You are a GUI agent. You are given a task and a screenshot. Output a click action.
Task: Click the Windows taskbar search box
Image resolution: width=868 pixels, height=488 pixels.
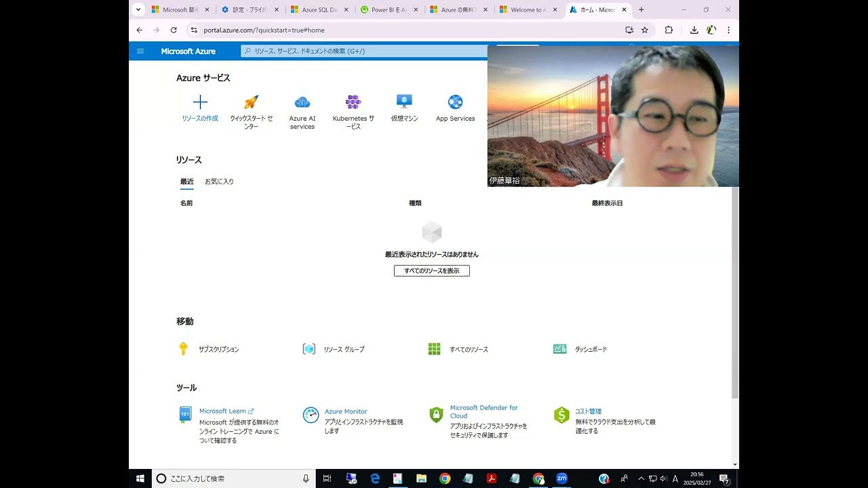tap(235, 479)
